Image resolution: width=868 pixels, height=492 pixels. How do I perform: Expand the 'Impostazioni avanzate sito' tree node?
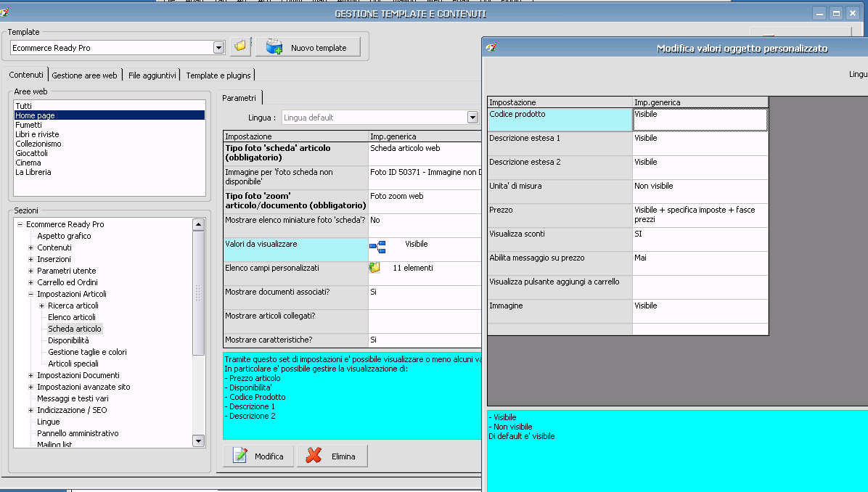[31, 387]
